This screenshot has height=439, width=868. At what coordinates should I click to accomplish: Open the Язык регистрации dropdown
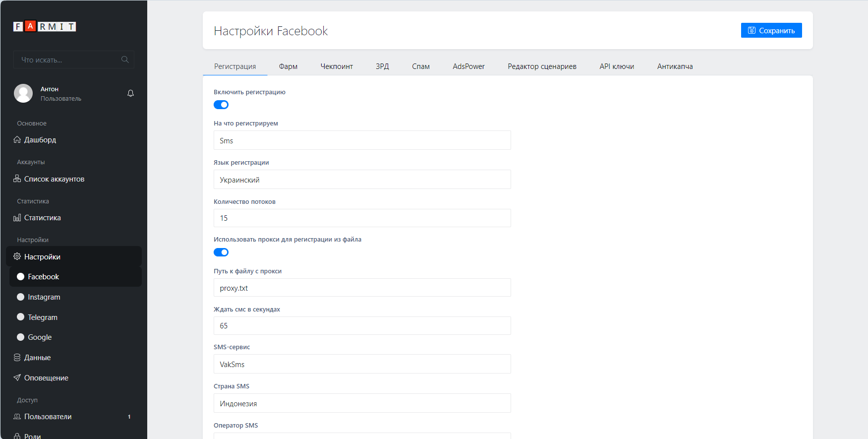[x=362, y=180]
